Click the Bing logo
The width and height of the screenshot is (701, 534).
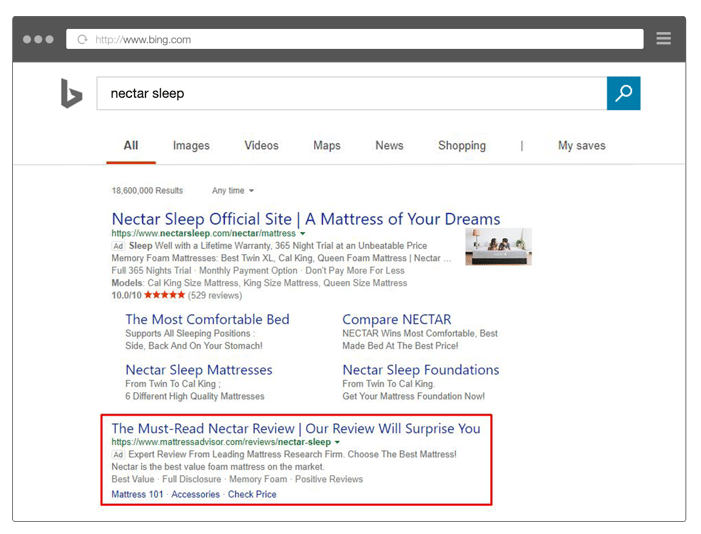pyautogui.click(x=72, y=93)
